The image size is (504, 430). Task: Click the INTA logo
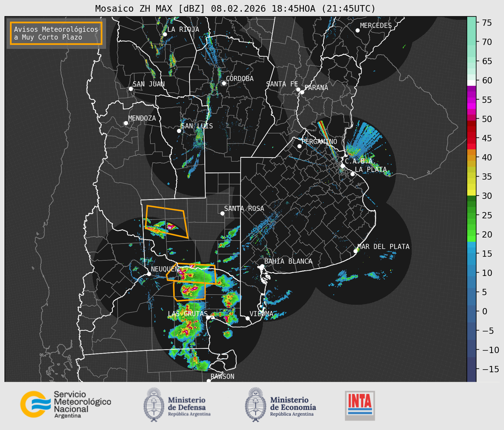360,405
